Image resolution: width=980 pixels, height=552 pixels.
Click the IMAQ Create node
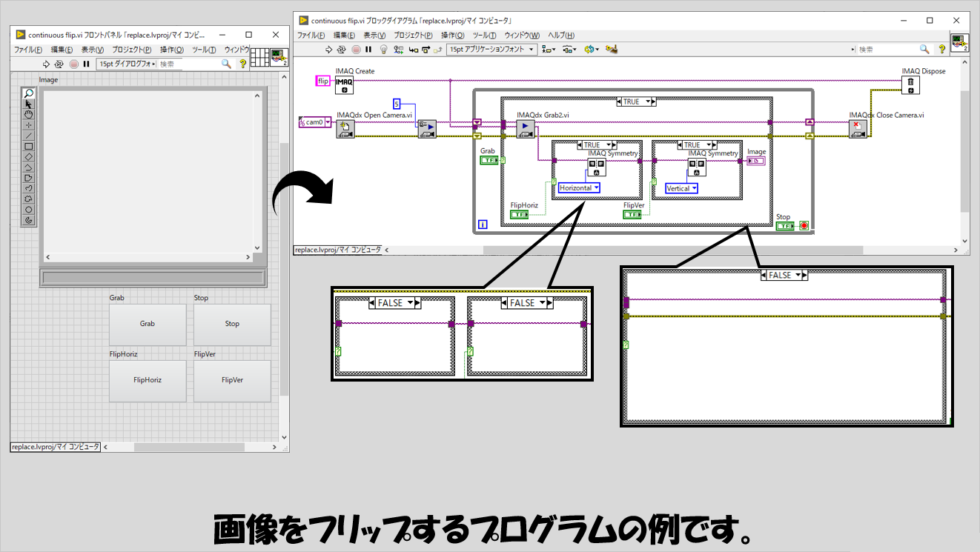(x=345, y=85)
